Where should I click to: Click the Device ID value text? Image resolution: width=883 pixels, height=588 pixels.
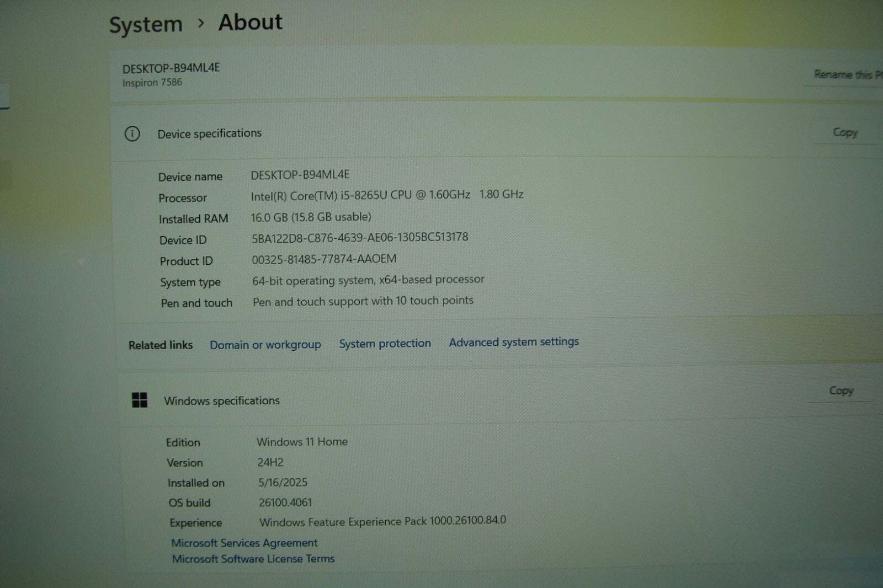[360, 238]
